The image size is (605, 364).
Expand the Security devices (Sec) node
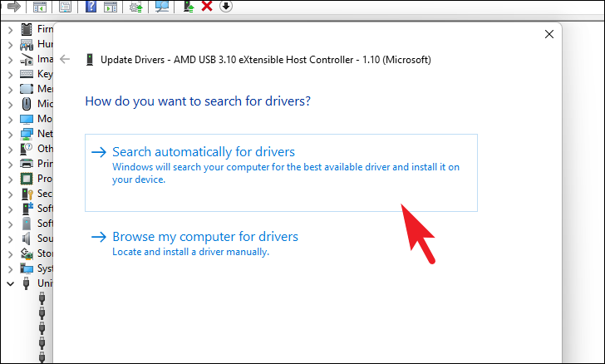pos(11,194)
